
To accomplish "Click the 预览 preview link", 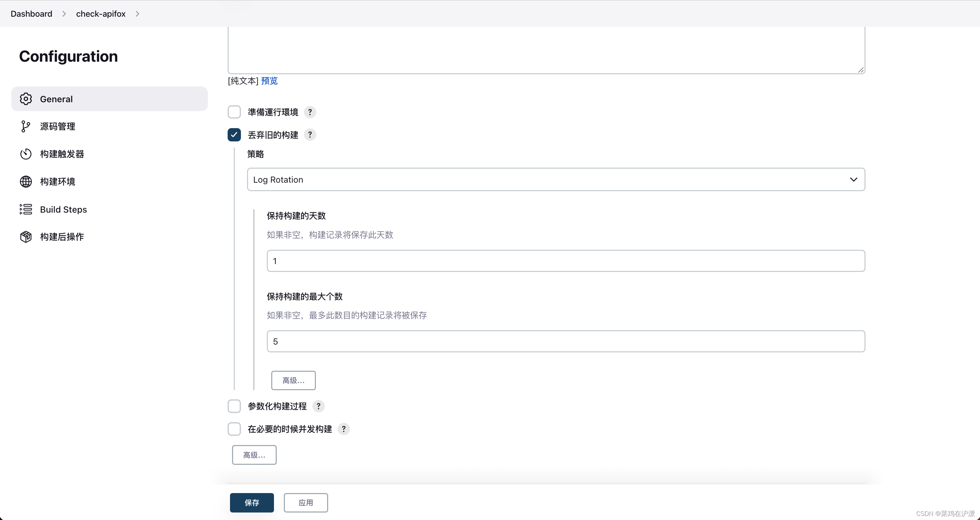I will [269, 81].
